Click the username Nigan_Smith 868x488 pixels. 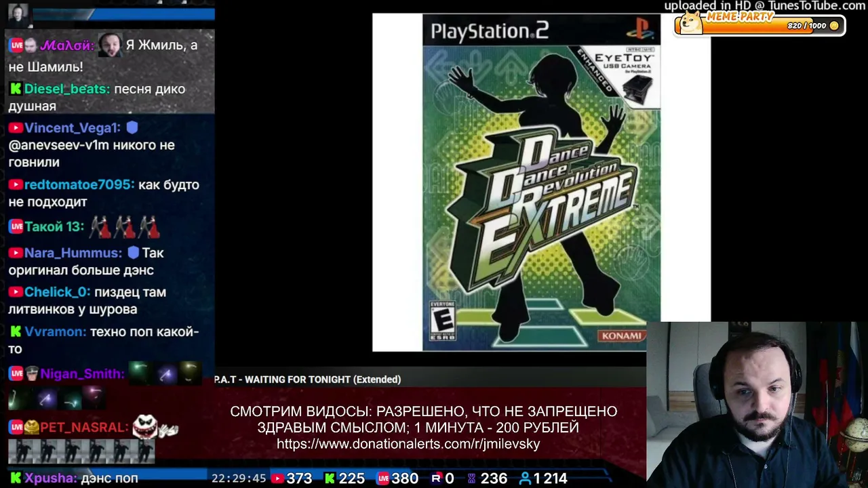tap(82, 373)
